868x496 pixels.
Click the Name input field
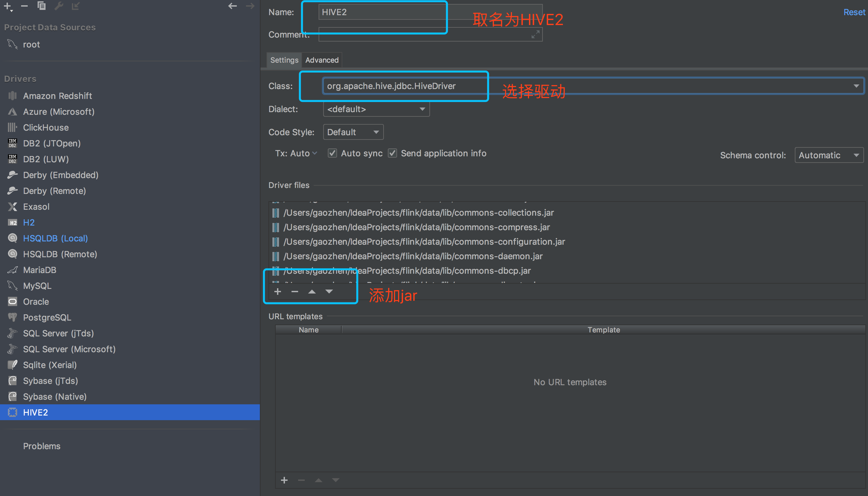click(x=382, y=12)
